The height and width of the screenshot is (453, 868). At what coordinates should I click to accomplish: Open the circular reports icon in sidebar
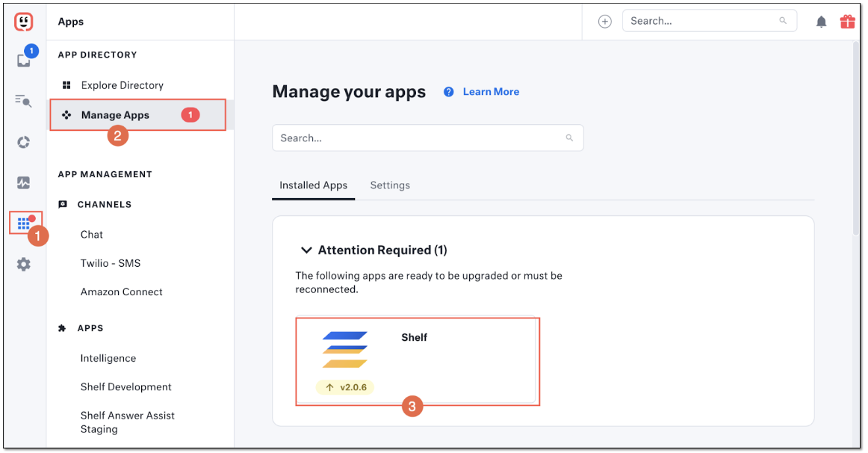coord(23,142)
